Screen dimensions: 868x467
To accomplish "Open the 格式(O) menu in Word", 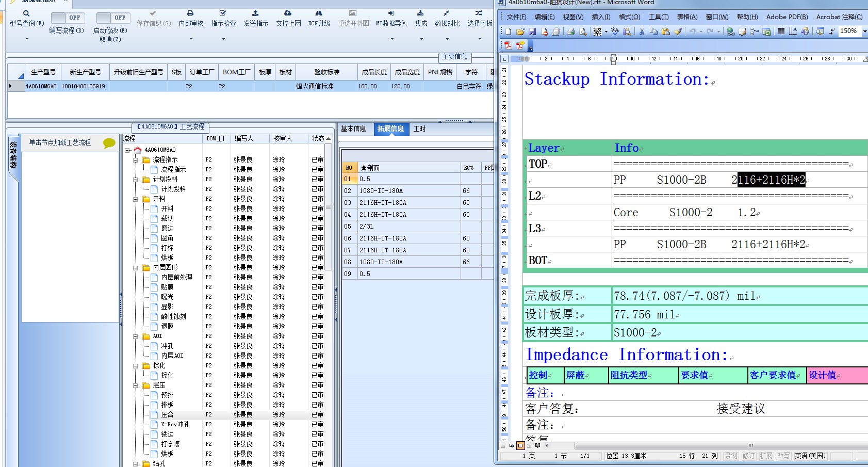I will [x=629, y=17].
